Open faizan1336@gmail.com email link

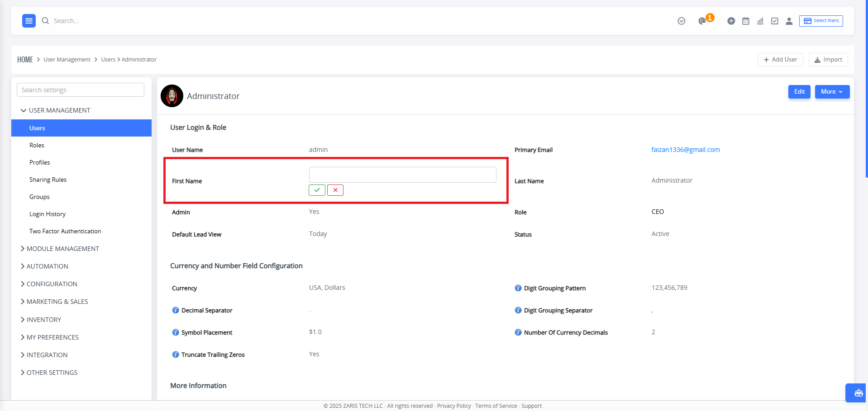[x=686, y=150]
